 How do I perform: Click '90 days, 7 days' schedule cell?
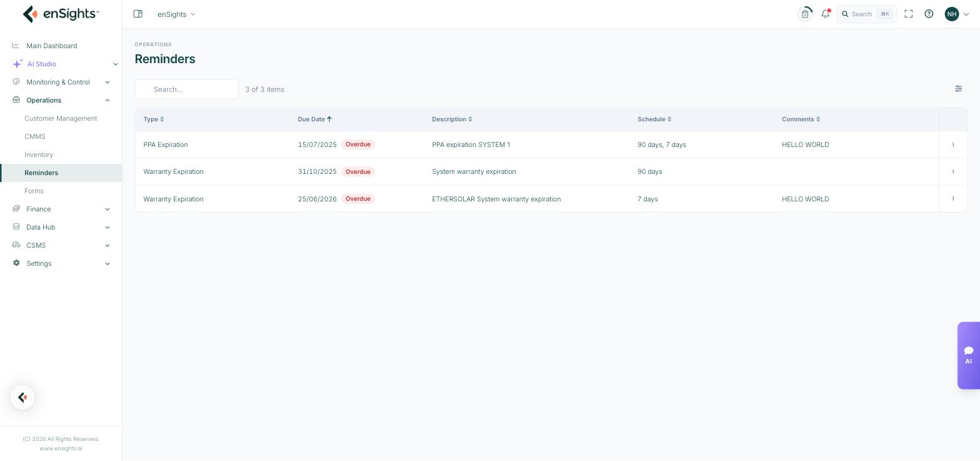662,144
